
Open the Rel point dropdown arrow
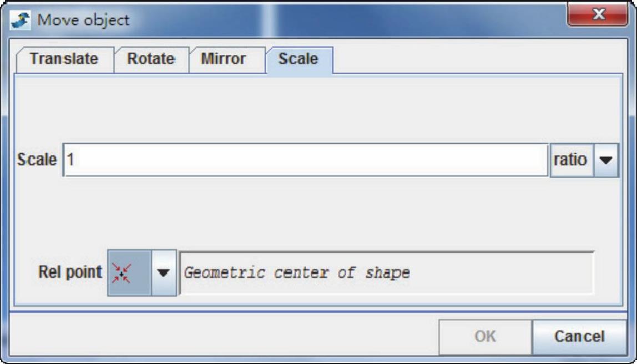coord(163,272)
